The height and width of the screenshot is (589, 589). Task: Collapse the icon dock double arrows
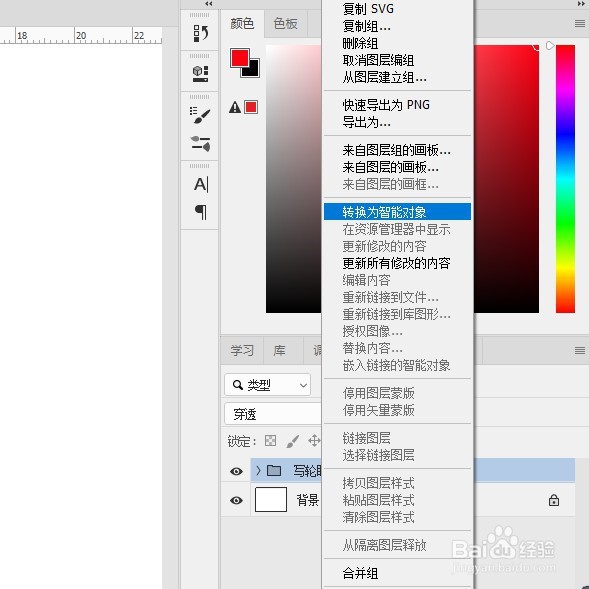tap(209, 4)
